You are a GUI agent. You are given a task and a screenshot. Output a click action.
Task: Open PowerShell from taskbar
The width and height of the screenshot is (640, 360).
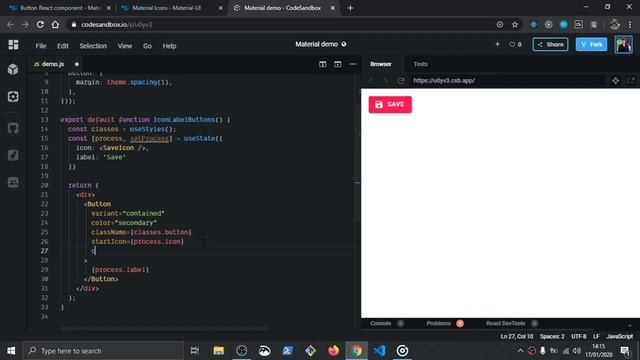(x=287, y=351)
